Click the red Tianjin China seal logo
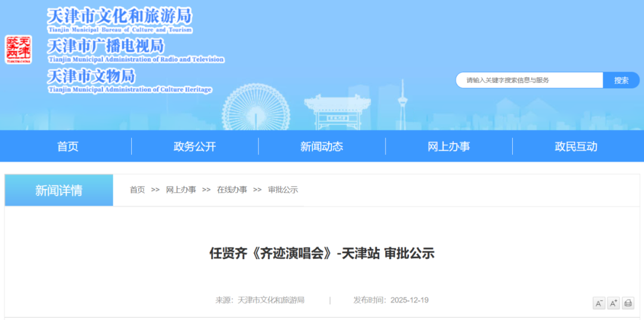The height and width of the screenshot is (320, 644). (x=18, y=49)
